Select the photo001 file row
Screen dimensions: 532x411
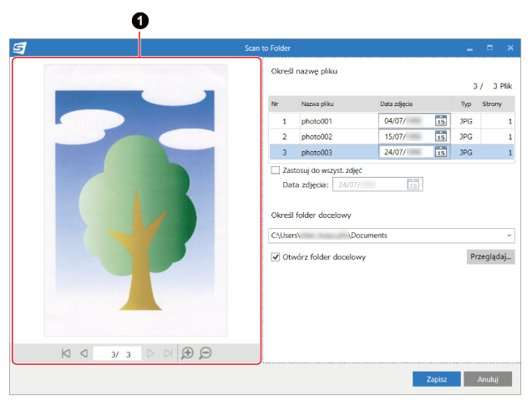pos(317,121)
